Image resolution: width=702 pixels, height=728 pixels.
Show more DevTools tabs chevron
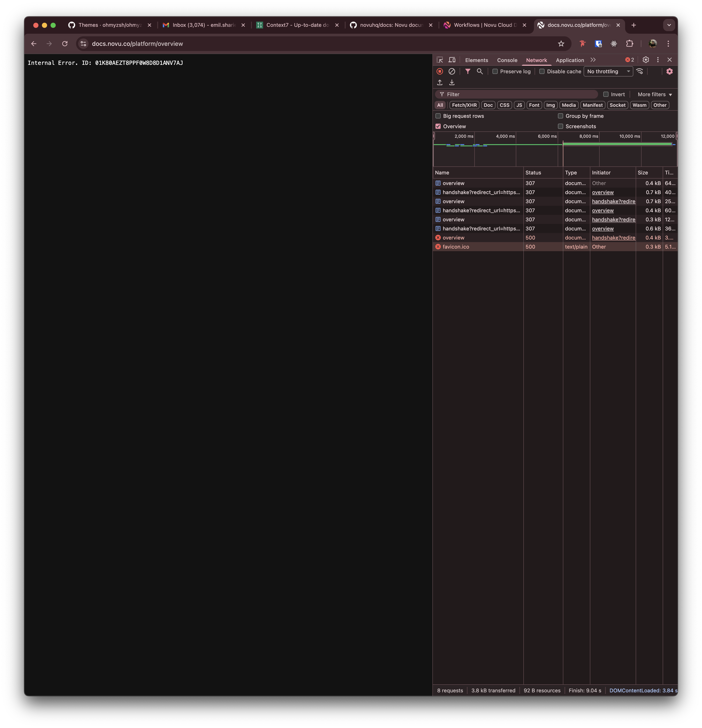pos(593,60)
